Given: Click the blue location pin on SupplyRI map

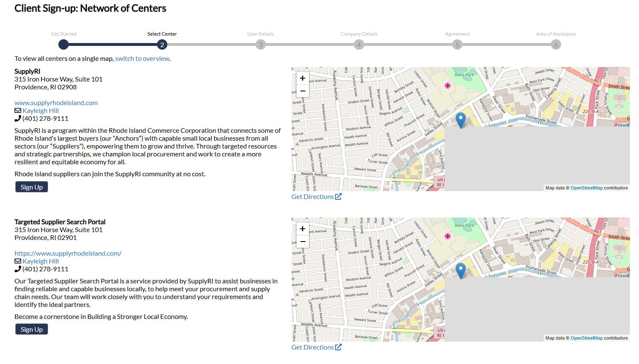Looking at the screenshot, I should click(461, 120).
